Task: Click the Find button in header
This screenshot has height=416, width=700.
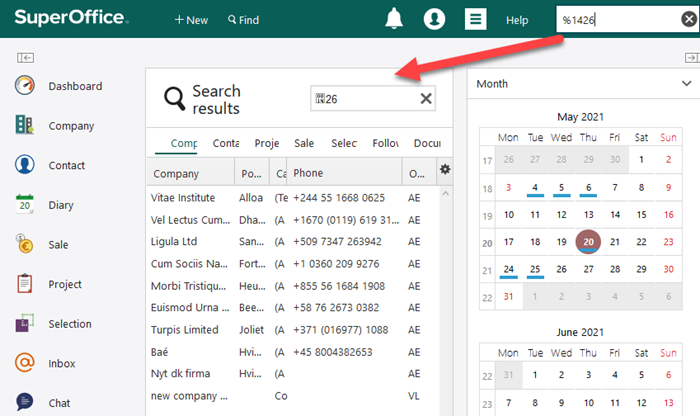Action: coord(243,20)
